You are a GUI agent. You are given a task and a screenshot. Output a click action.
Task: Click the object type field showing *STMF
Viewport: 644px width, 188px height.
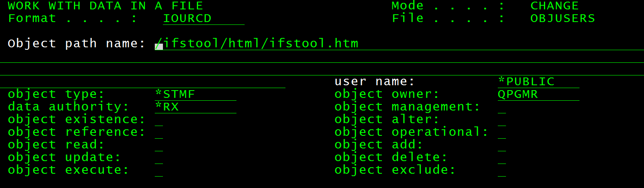click(x=195, y=94)
